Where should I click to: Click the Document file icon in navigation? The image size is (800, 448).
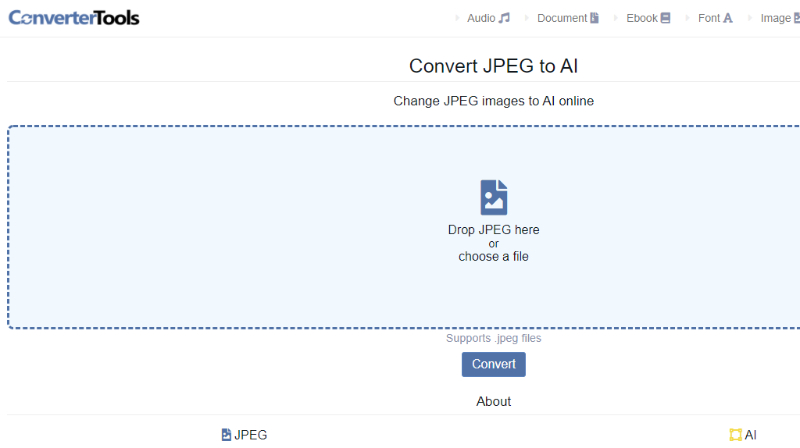pyautogui.click(x=594, y=18)
